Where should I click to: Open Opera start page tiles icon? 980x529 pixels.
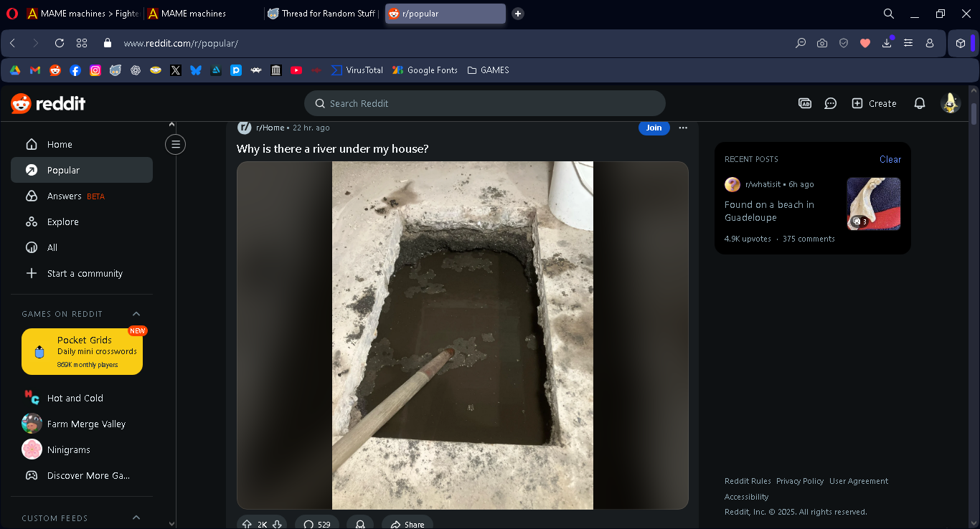pos(82,43)
